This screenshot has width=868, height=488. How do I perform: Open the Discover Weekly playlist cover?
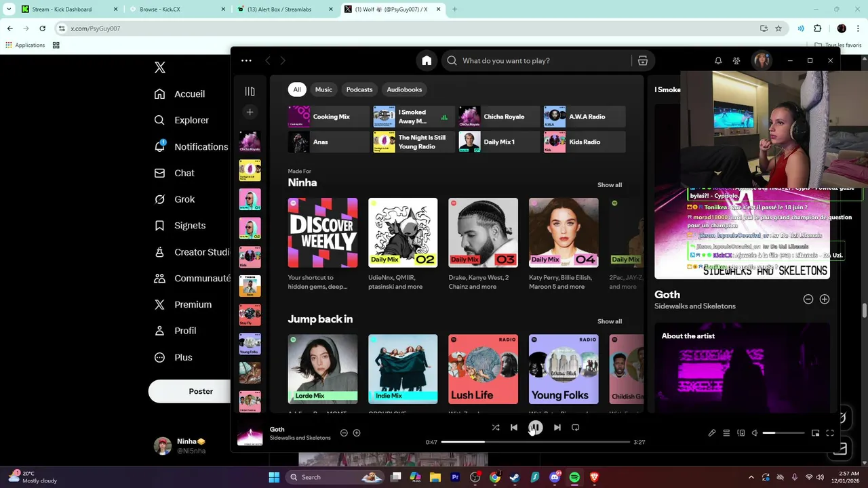(323, 232)
